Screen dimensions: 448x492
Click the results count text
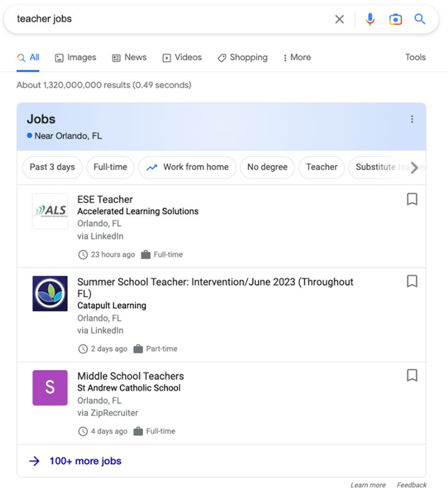point(104,85)
